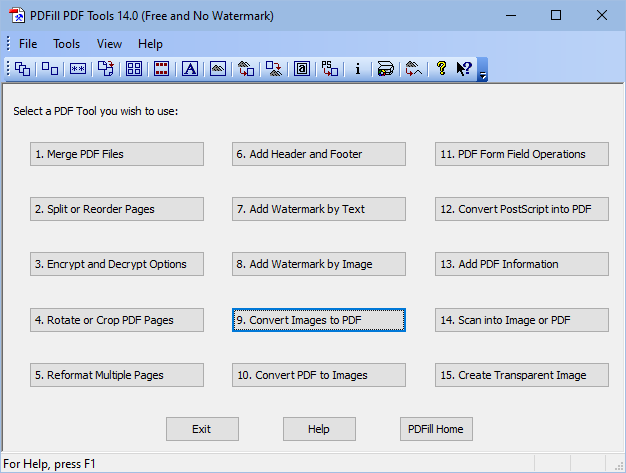The width and height of the screenshot is (626, 473).
Task: Click the PDF Information 'i' toolbar icon
Action: [x=358, y=69]
